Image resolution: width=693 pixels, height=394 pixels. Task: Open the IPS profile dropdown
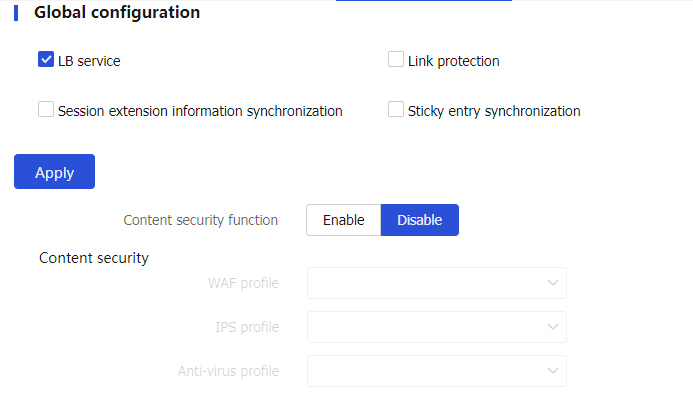(x=437, y=327)
